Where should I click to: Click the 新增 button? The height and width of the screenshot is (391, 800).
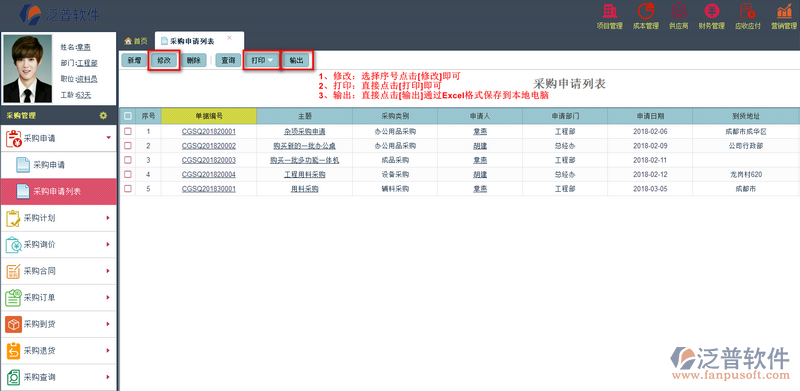click(135, 60)
